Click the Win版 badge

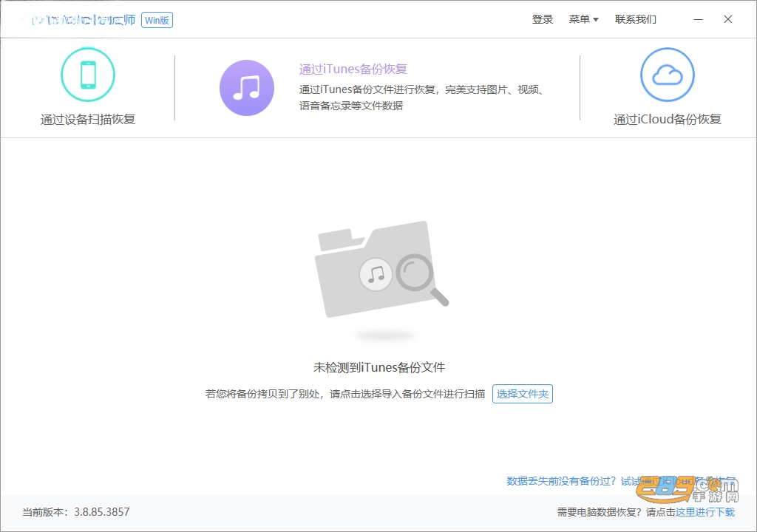157,20
